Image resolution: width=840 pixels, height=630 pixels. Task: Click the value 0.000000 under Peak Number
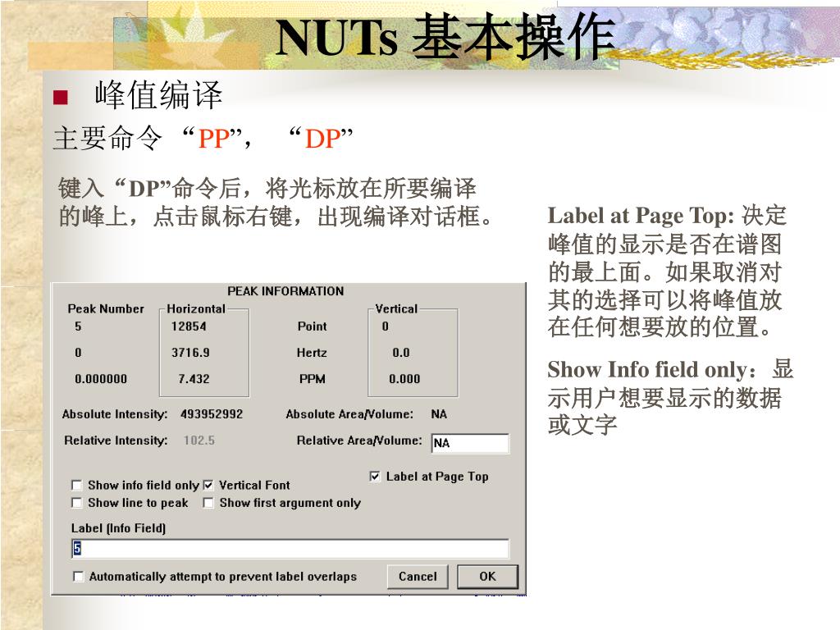(x=101, y=379)
